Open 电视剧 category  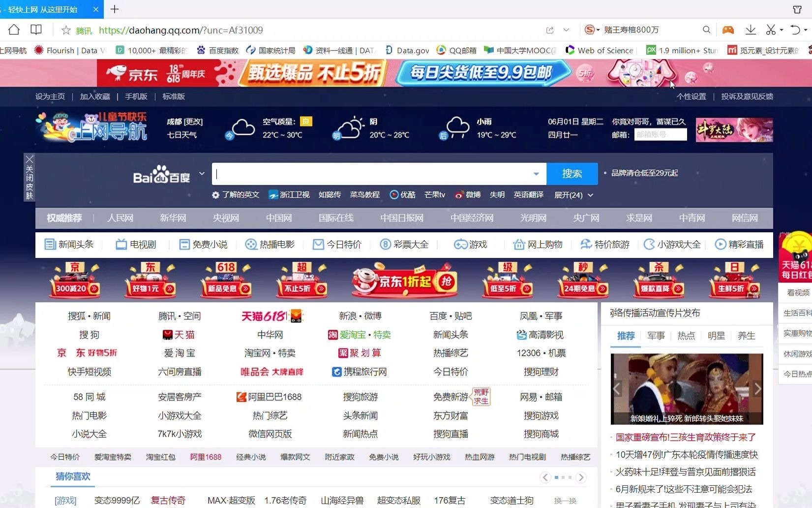click(x=136, y=245)
